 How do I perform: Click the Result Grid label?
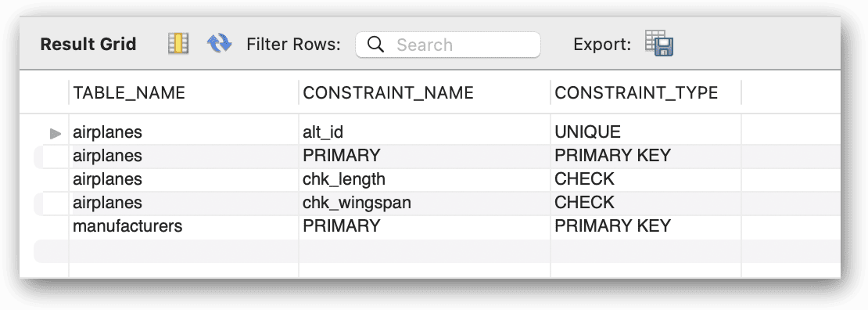[88, 45]
